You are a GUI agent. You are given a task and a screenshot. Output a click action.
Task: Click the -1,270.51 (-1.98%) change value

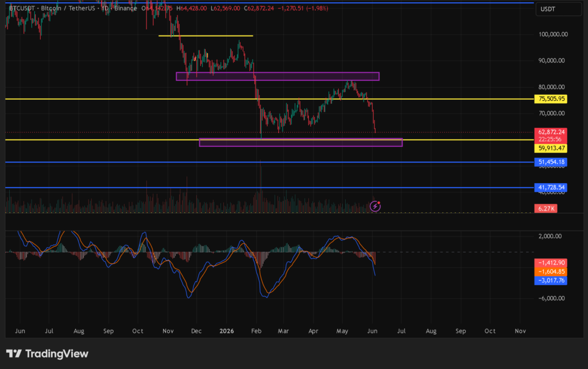(303, 8)
